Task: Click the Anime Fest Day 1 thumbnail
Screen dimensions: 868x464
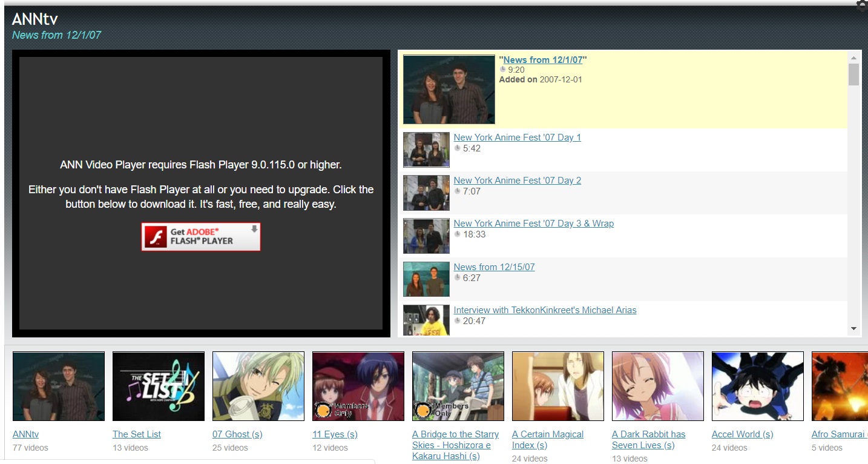Action: point(427,150)
